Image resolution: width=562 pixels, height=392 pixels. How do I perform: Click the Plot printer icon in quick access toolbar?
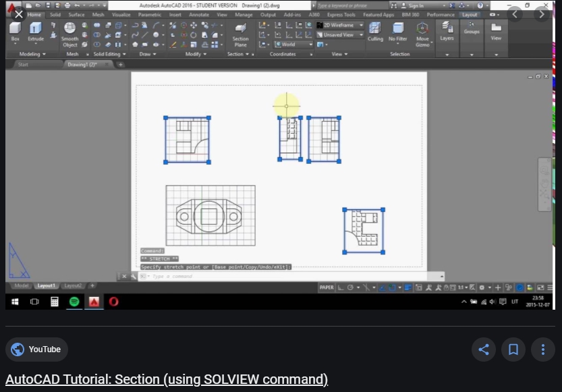pyautogui.click(x=67, y=5)
